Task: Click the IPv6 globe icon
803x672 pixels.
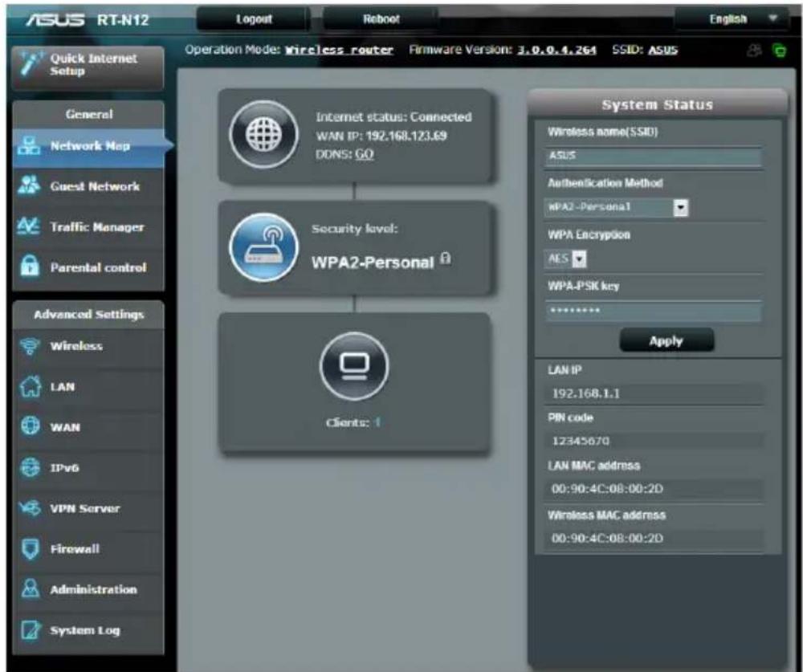Action: click(30, 467)
